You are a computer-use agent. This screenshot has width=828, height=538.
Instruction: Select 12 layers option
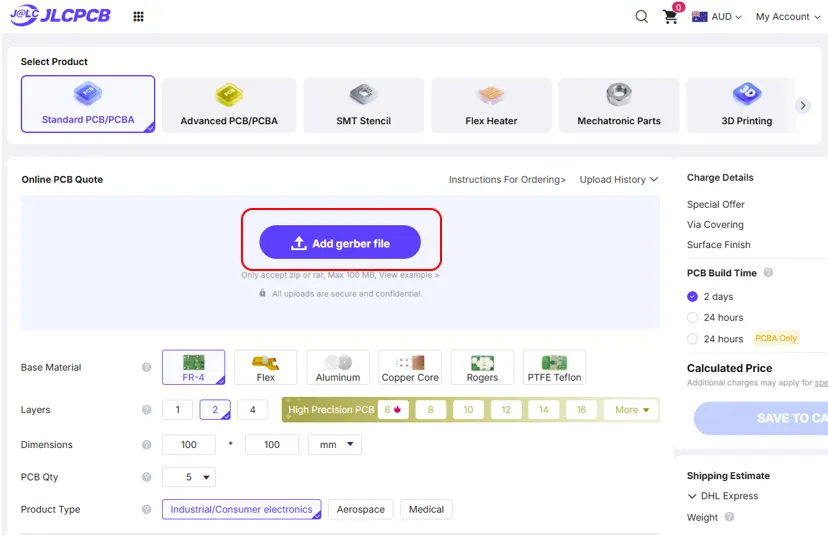pyautogui.click(x=506, y=410)
